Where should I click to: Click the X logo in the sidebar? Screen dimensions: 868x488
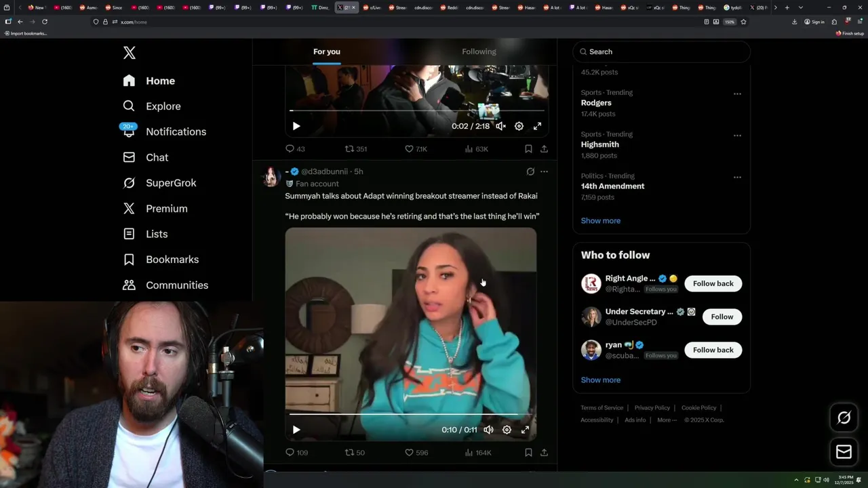click(x=129, y=53)
